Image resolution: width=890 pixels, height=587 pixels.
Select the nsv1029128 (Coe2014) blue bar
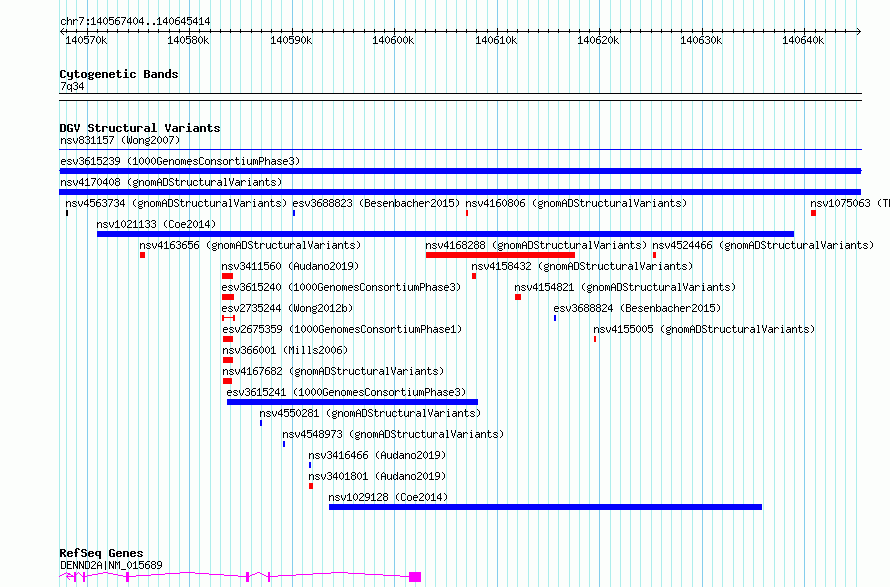545,507
